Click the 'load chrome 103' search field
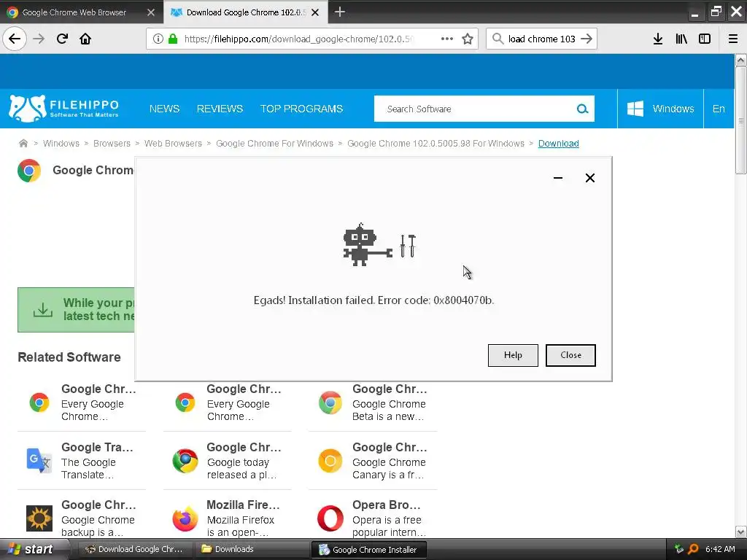The width and height of the screenshot is (747, 560). click(542, 39)
